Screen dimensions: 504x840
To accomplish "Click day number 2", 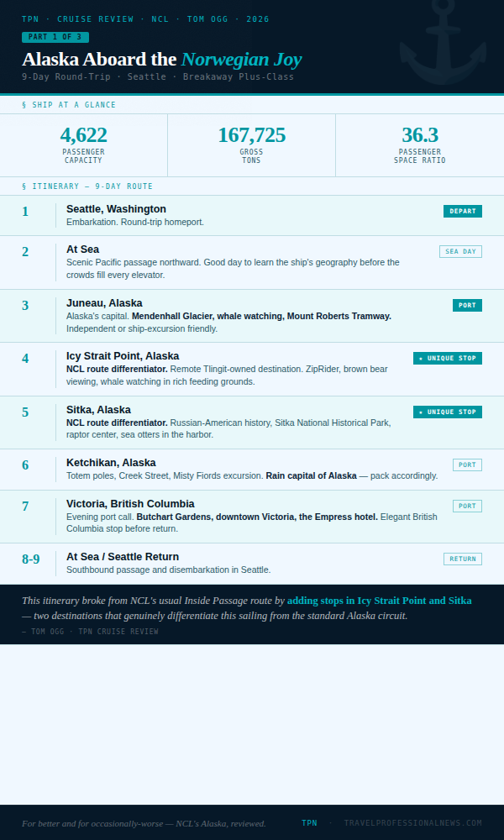I will click(x=25, y=252).
